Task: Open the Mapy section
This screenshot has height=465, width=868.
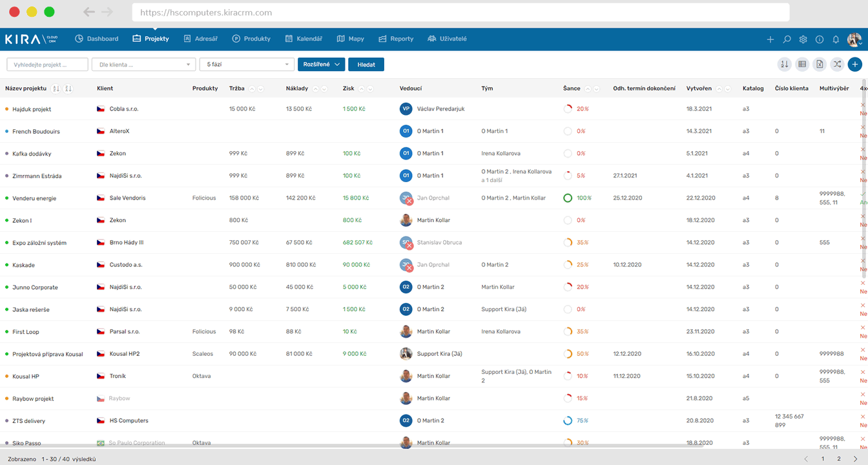Action: pos(351,39)
